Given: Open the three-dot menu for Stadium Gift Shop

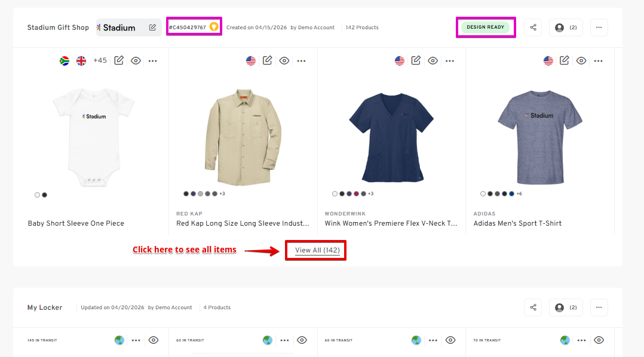Looking at the screenshot, I should pyautogui.click(x=599, y=27).
